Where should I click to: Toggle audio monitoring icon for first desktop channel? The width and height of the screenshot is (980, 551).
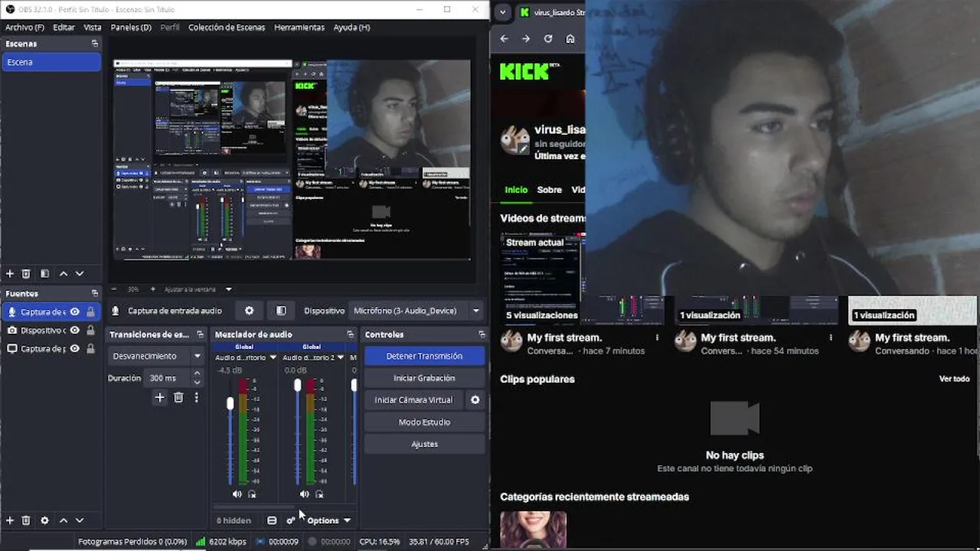pyautogui.click(x=252, y=494)
